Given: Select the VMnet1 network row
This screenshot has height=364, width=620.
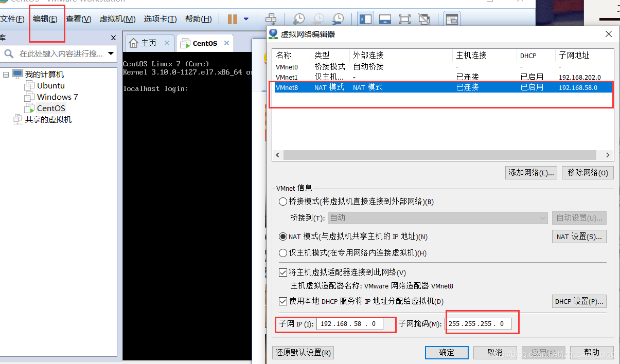Looking at the screenshot, I should coord(442,77).
